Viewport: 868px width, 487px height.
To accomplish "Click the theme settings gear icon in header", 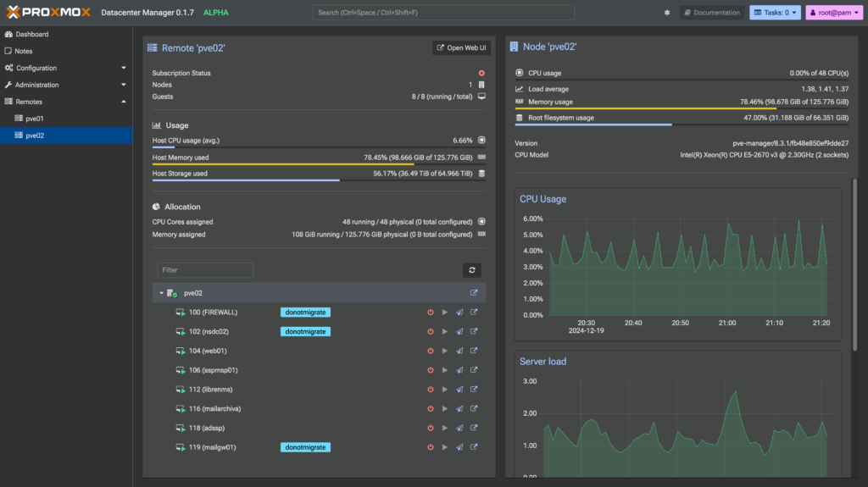I will tap(667, 13).
